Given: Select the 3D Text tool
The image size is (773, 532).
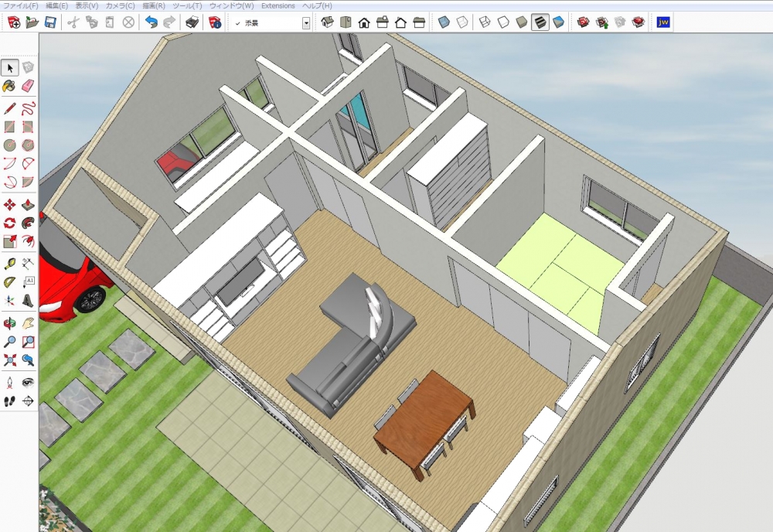Looking at the screenshot, I should [28, 300].
